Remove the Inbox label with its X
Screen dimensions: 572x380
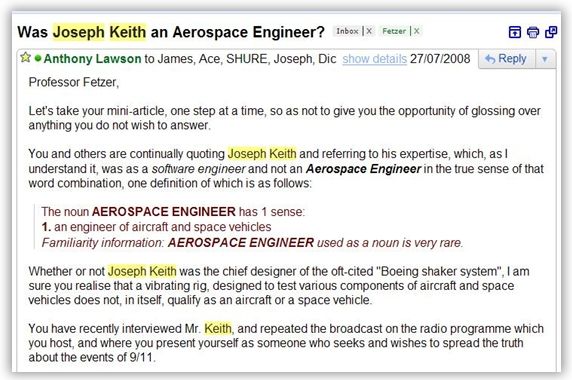369,31
